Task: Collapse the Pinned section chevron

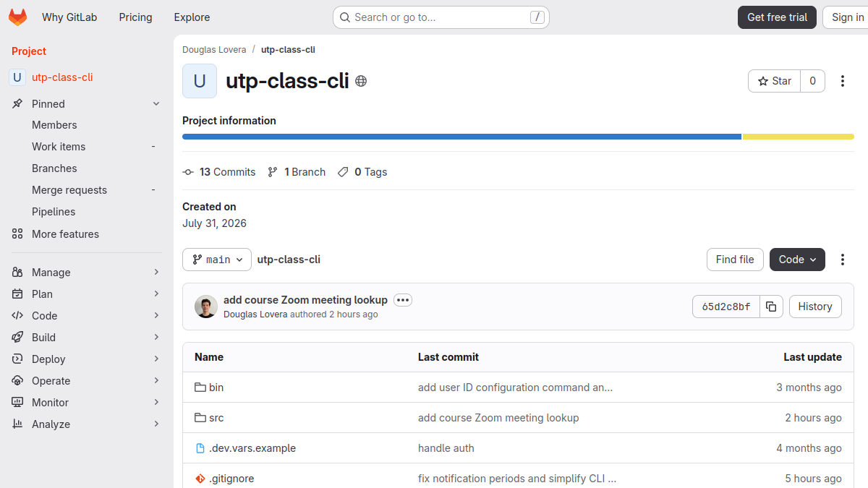Action: pos(156,104)
